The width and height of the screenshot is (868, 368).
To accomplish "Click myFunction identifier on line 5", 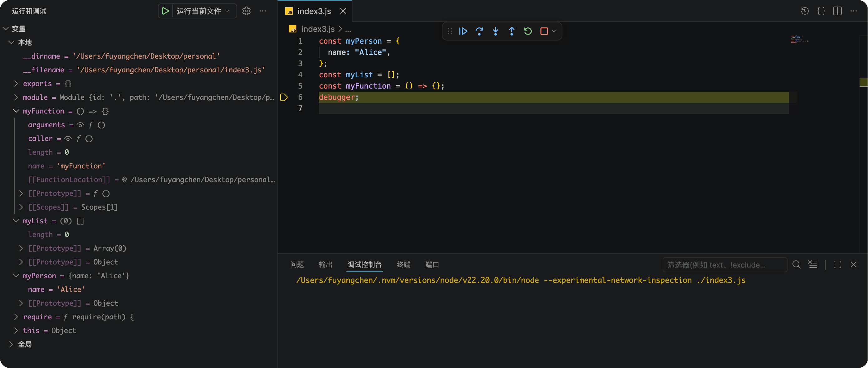I will [x=368, y=86].
